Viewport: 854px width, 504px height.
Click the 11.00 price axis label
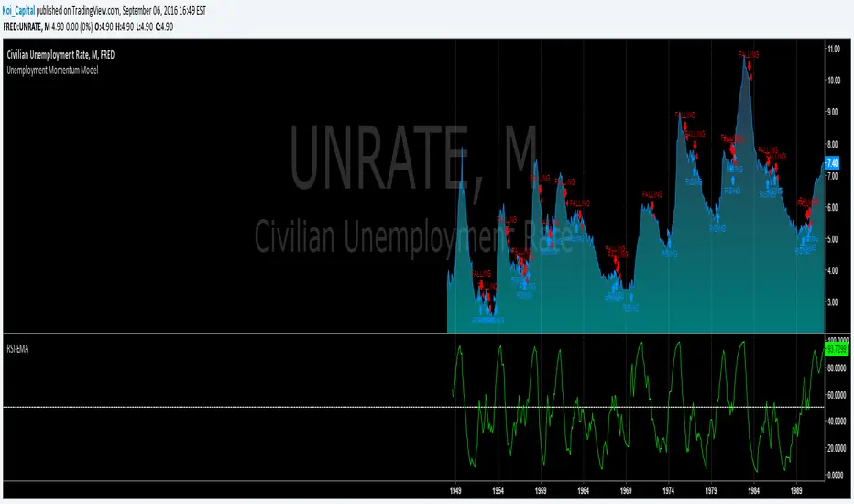click(833, 49)
